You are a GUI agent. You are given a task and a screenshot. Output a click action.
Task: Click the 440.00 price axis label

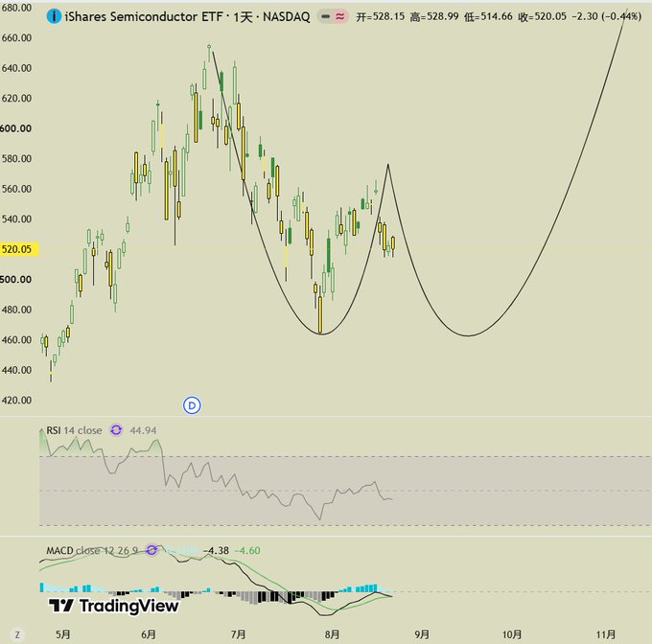click(x=16, y=370)
